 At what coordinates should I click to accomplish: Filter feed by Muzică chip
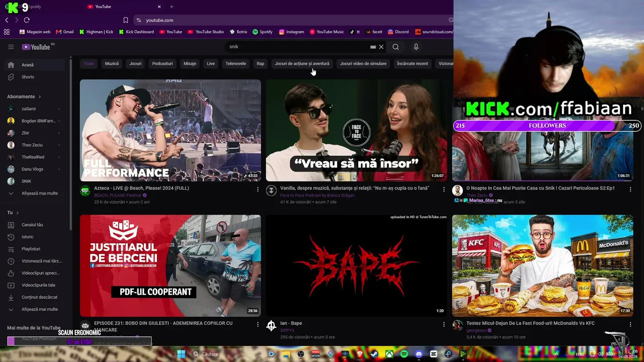tap(112, 63)
